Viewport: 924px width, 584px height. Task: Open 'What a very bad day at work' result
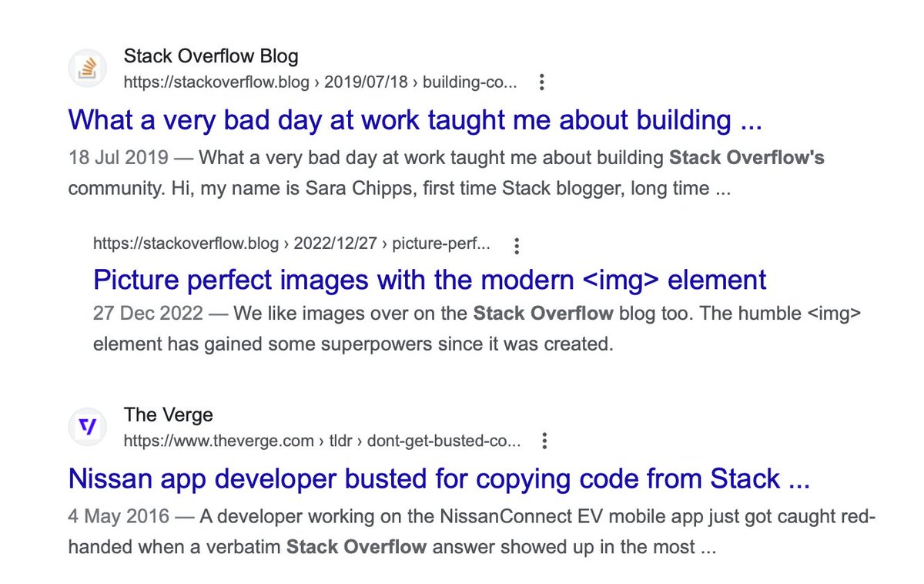pyautogui.click(x=415, y=119)
